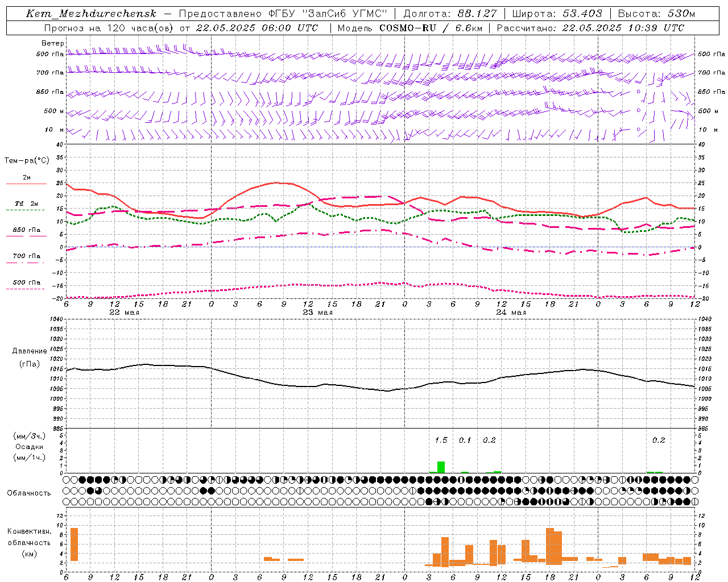Click the tall green precipitation bar under 1.5

tap(441, 467)
